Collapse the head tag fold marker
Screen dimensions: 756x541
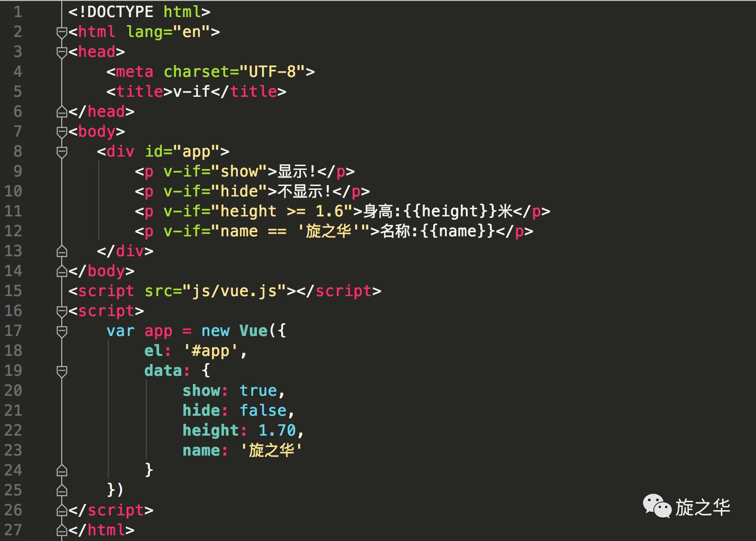[62, 52]
